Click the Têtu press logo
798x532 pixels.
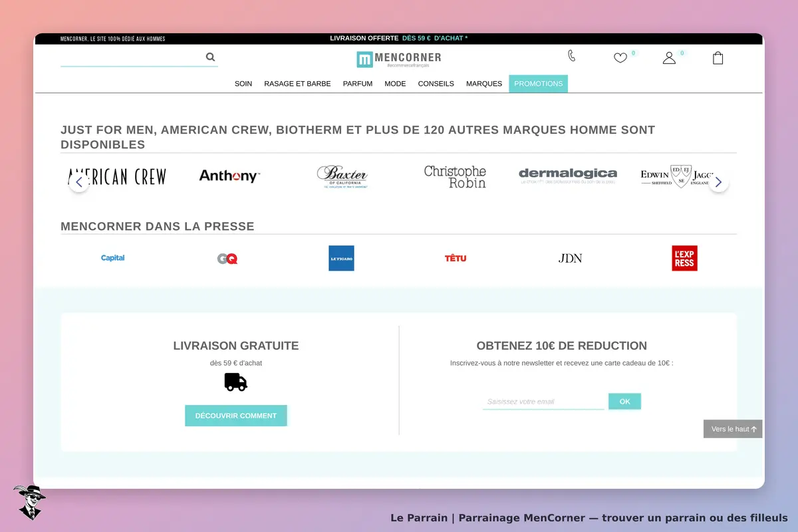[x=456, y=258]
